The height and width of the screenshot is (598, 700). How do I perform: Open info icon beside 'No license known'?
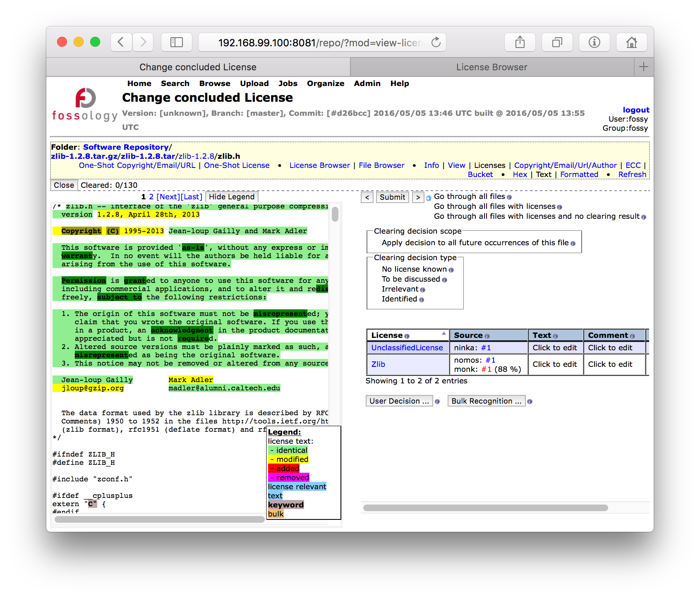(x=451, y=270)
